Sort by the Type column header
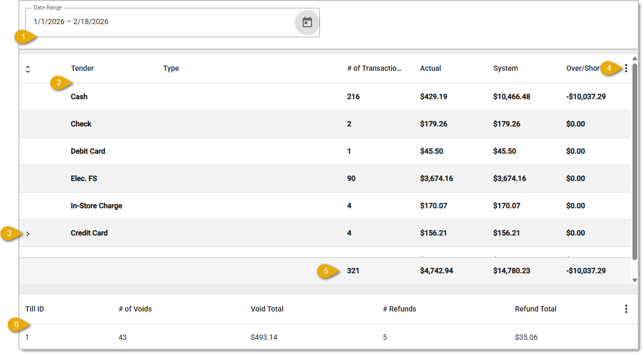The height and width of the screenshot is (355, 644). pyautogui.click(x=171, y=68)
